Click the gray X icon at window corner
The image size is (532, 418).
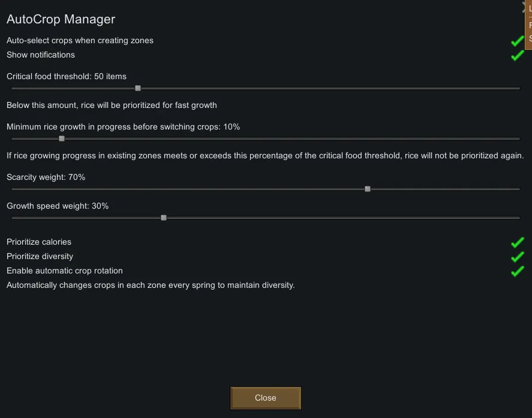point(525,5)
